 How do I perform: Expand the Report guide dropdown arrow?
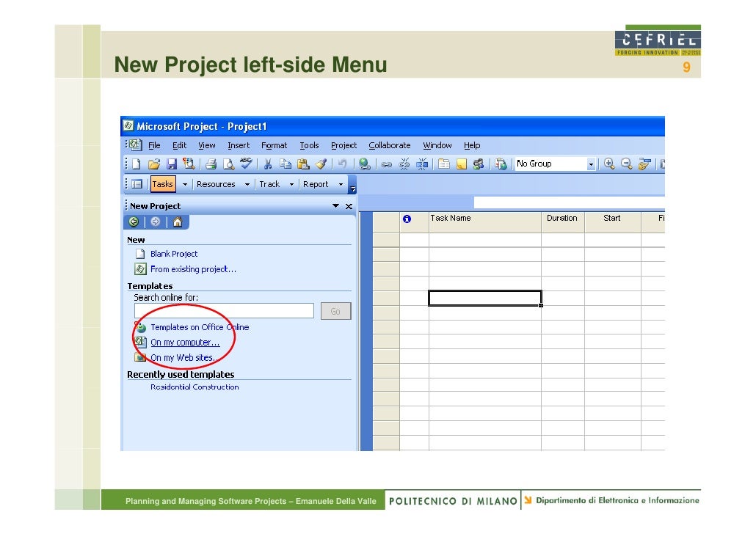[341, 184]
